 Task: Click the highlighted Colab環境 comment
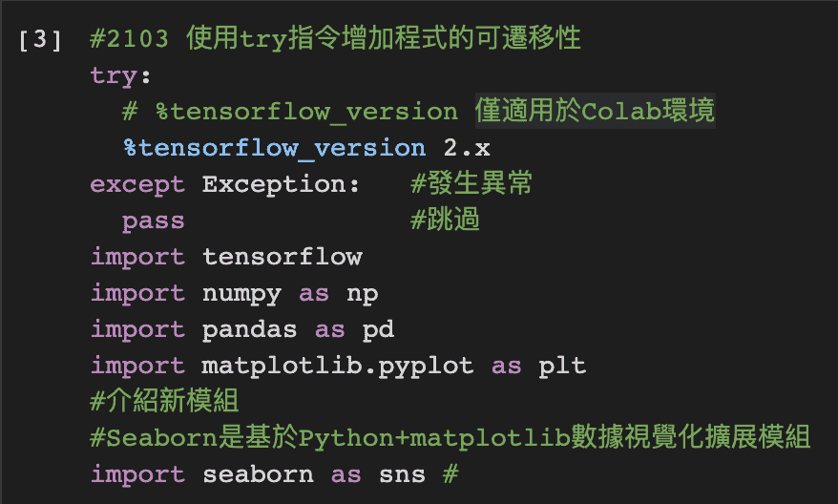pos(596,111)
